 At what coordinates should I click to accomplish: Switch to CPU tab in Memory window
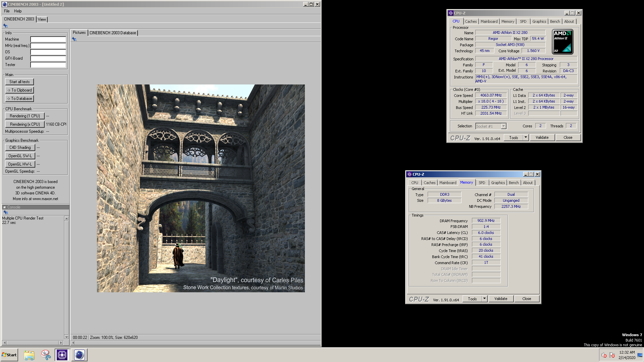coord(415,183)
